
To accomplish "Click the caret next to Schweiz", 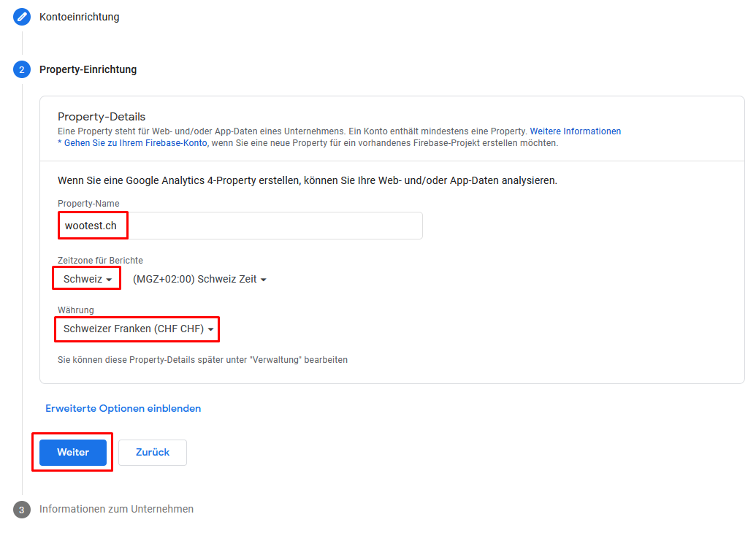I will [109, 280].
